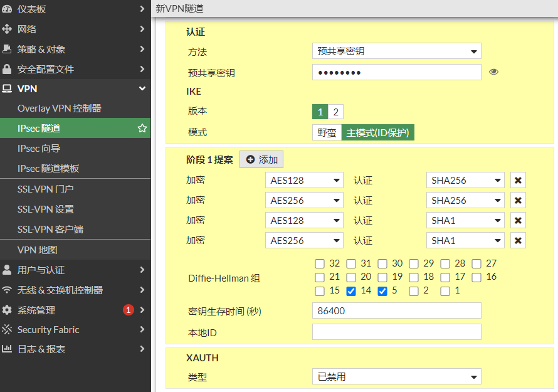The image size is (558, 392).
Task: Click the 添加 button for phase 1 proposal
Action: 261,160
